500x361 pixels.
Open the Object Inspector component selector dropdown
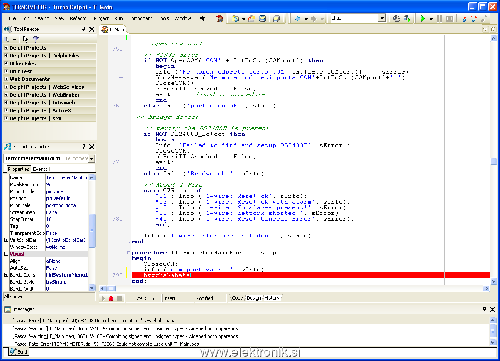tap(92, 158)
